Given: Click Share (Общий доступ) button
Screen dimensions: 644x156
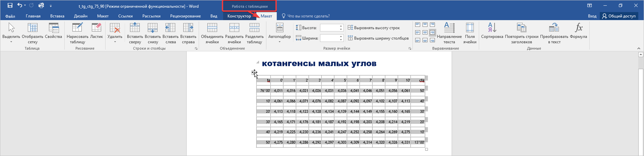Looking at the screenshot, I should tap(619, 16).
